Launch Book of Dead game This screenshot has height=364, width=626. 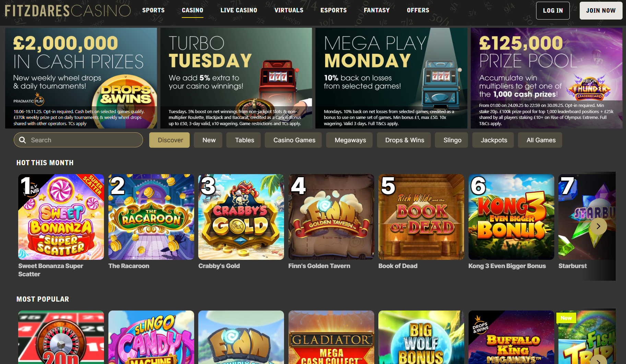click(421, 217)
